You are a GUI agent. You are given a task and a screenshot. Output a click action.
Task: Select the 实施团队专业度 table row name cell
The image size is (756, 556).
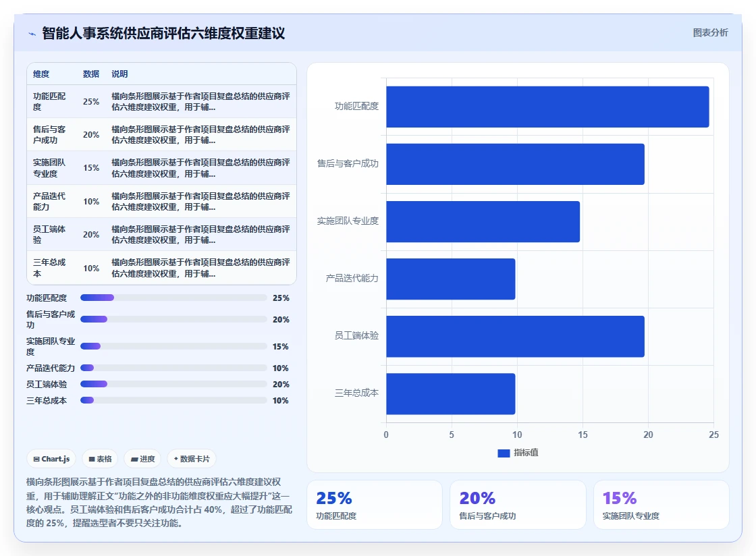(x=51, y=168)
